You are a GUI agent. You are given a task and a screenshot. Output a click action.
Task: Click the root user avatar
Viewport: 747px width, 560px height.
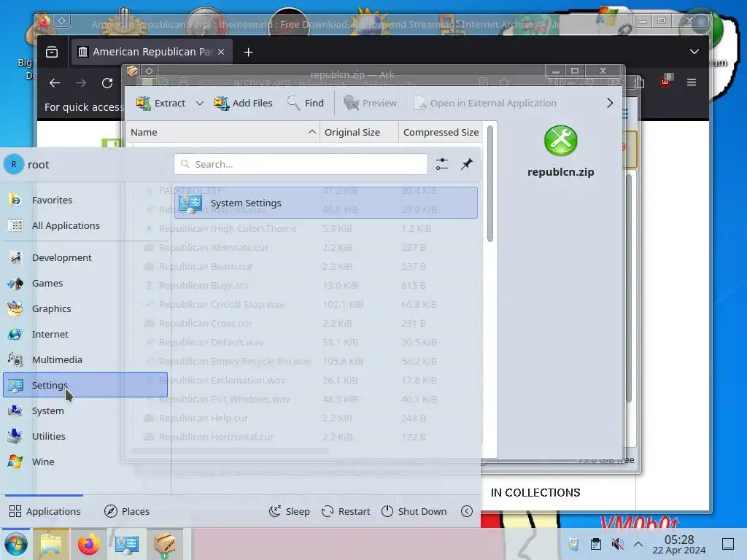click(x=14, y=164)
